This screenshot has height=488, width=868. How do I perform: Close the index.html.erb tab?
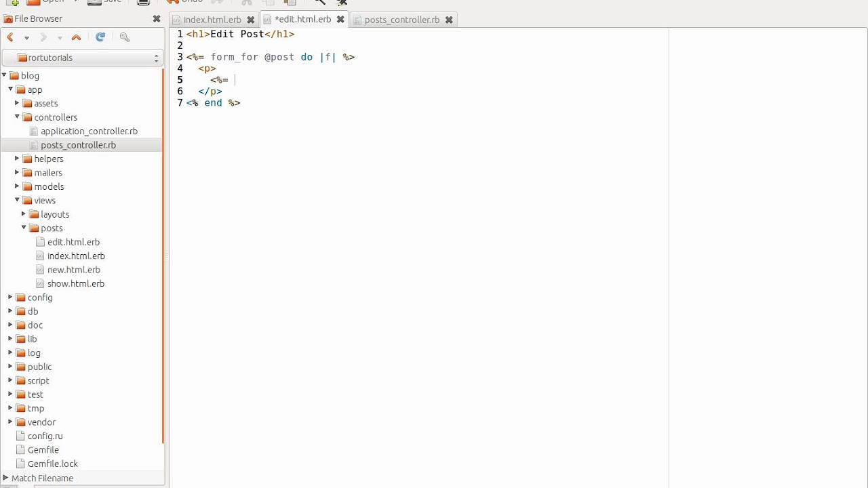(x=250, y=20)
